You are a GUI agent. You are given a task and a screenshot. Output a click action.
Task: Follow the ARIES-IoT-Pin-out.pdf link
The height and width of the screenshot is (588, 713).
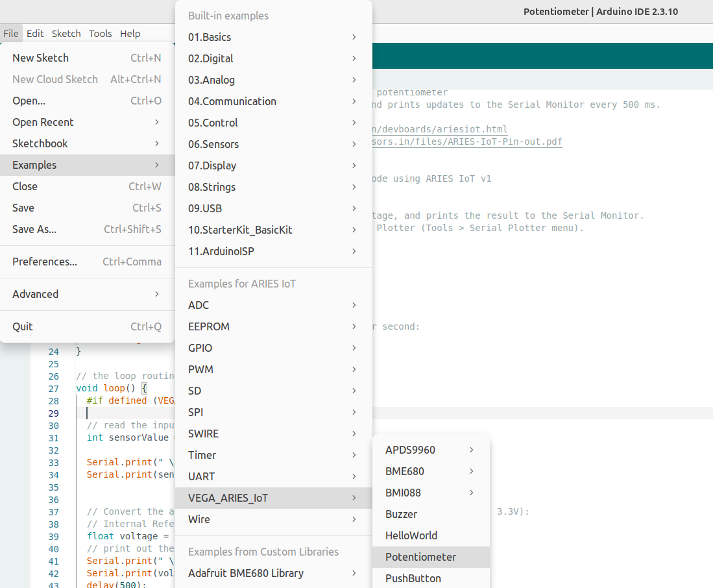click(x=468, y=141)
